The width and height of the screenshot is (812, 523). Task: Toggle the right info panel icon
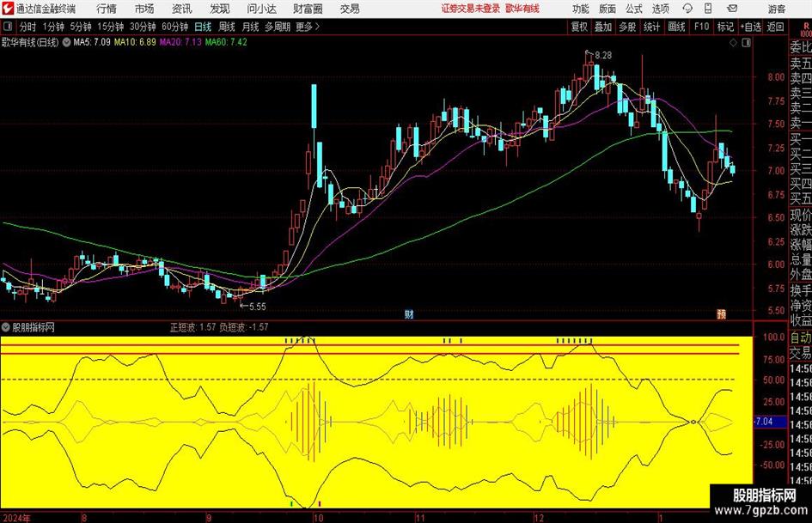click(x=746, y=43)
